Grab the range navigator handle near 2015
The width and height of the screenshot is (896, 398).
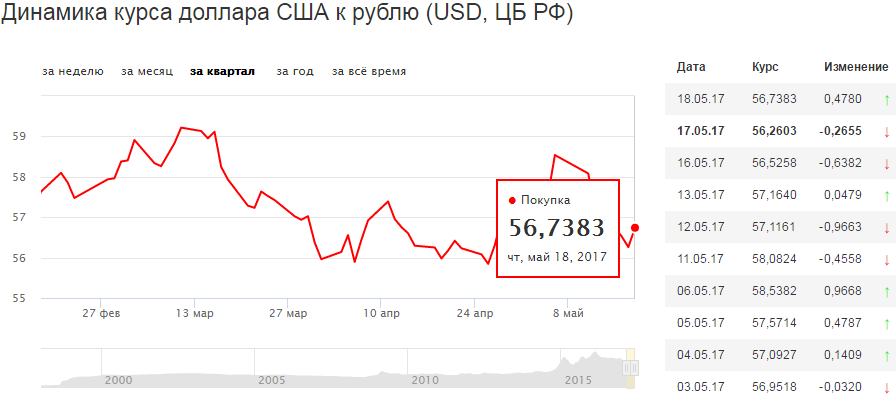click(631, 367)
